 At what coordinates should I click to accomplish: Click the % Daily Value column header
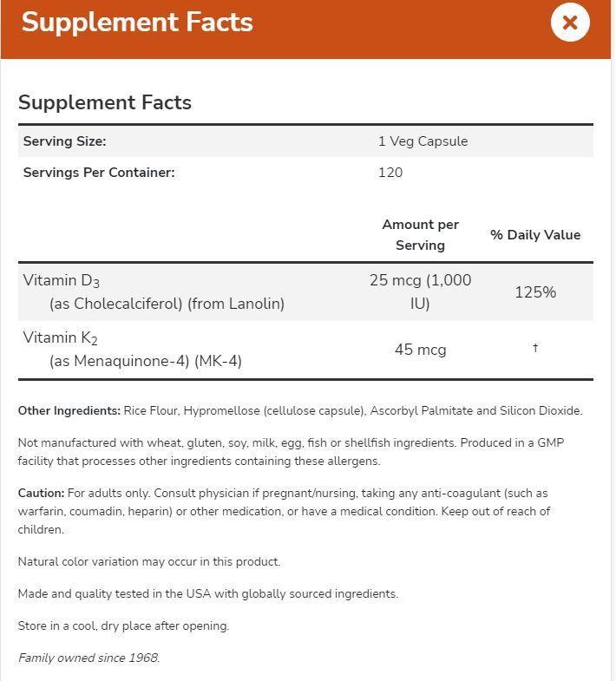click(x=535, y=235)
